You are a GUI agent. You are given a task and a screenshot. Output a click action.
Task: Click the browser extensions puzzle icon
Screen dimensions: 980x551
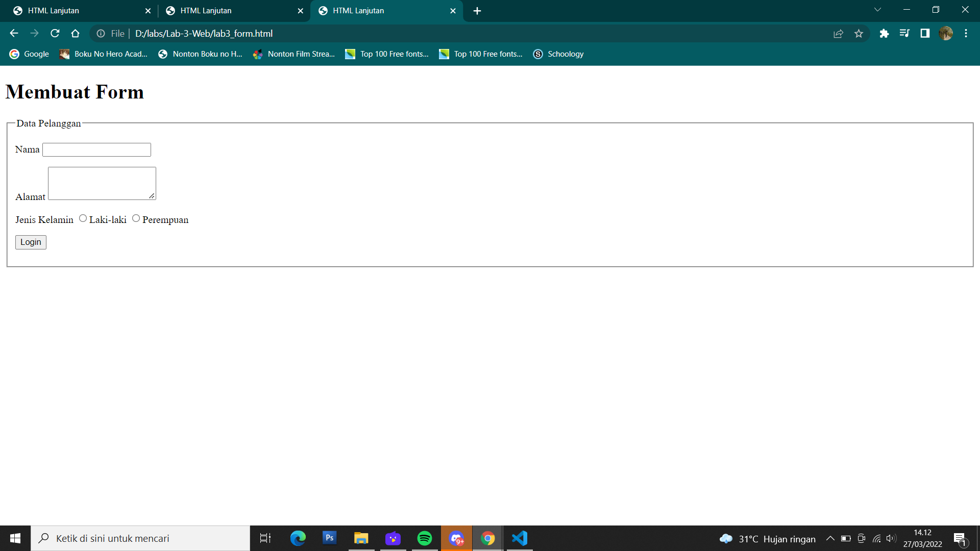point(884,33)
